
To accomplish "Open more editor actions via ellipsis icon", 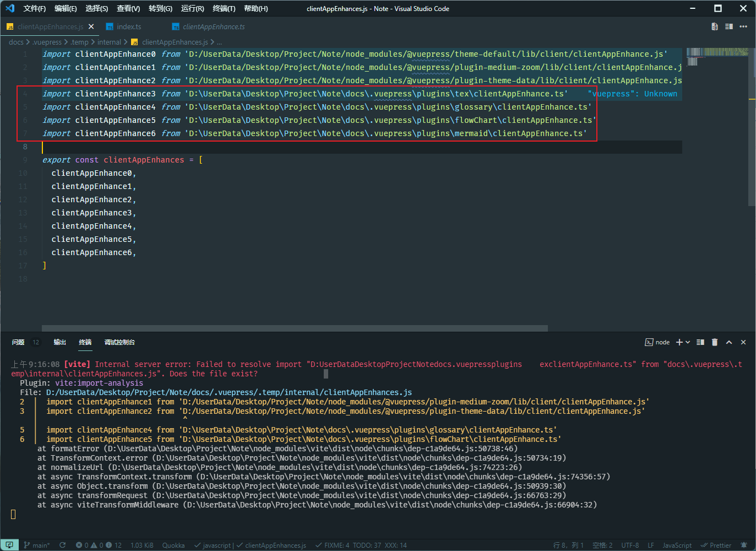I will click(743, 26).
